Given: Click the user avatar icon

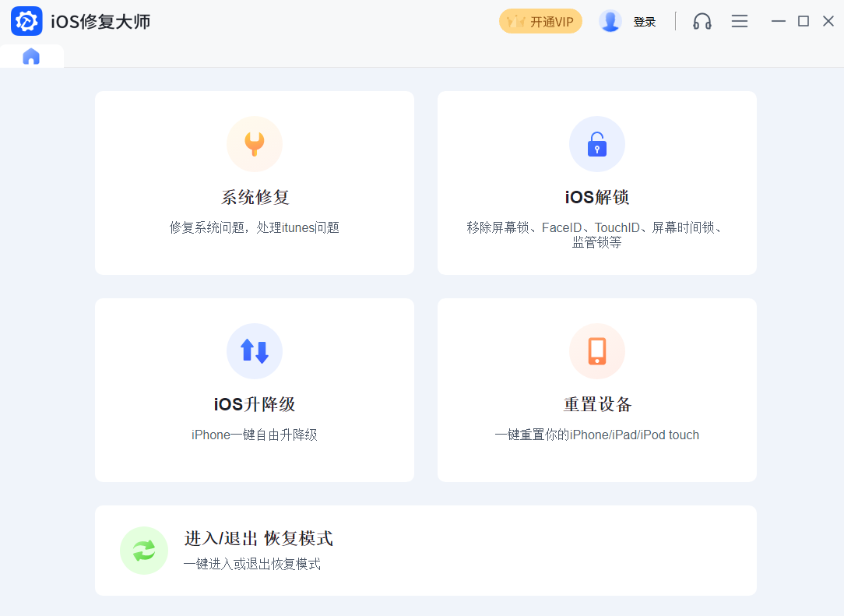Looking at the screenshot, I should click(610, 22).
